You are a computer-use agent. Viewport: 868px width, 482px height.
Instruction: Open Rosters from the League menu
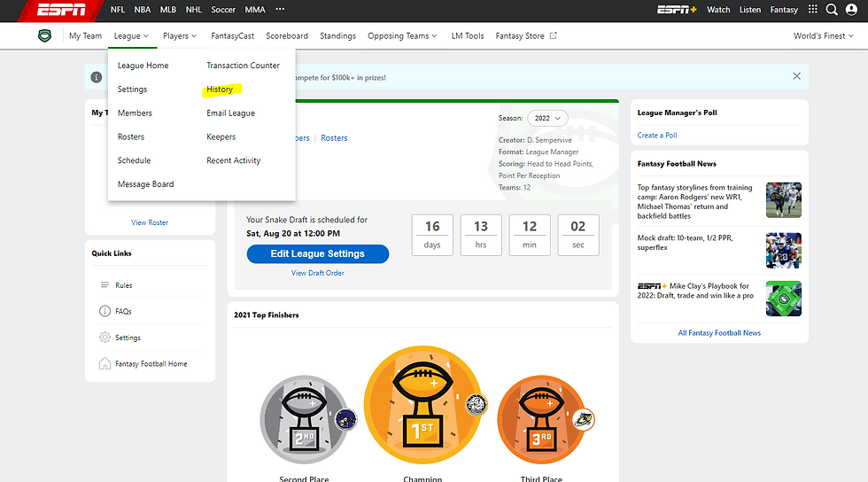coord(131,136)
